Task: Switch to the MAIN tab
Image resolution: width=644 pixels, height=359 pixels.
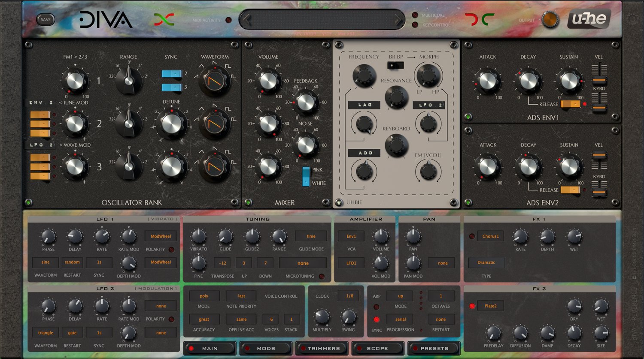Action: tap(210, 348)
